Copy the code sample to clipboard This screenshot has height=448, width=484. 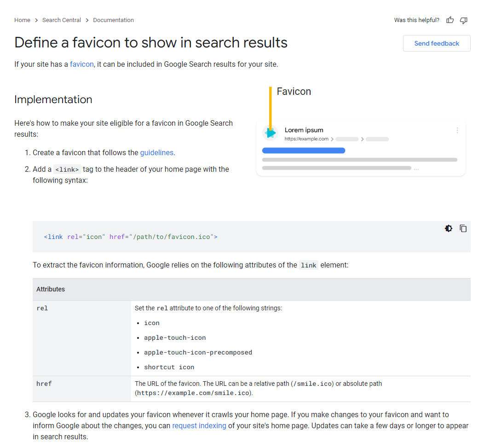click(x=463, y=228)
